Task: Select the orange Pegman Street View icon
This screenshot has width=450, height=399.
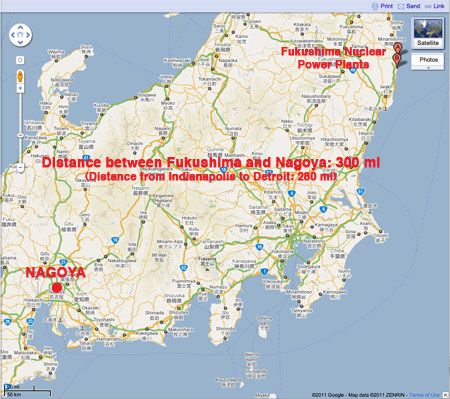Action: click(20, 76)
